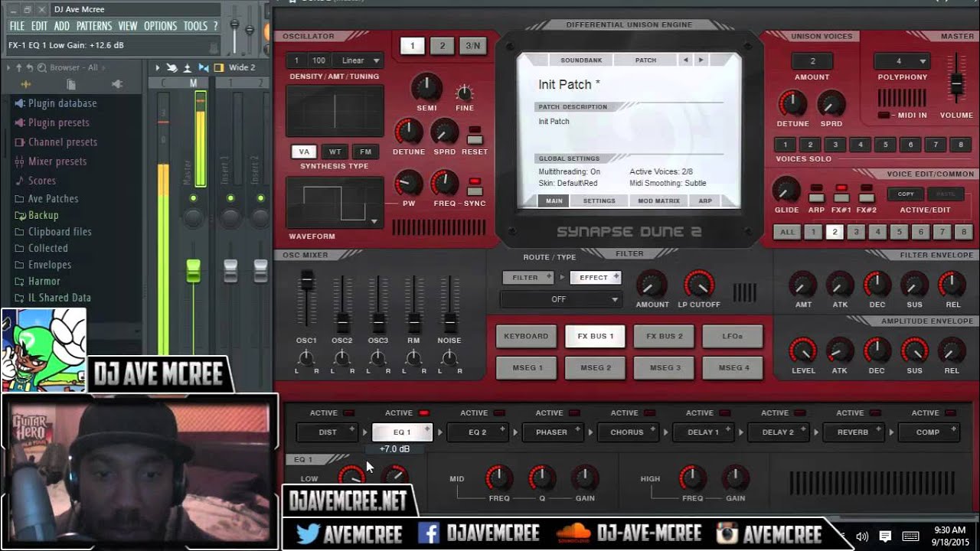Open the filter type OFF dropdown
Viewport: 980px width, 551px height.
[560, 299]
